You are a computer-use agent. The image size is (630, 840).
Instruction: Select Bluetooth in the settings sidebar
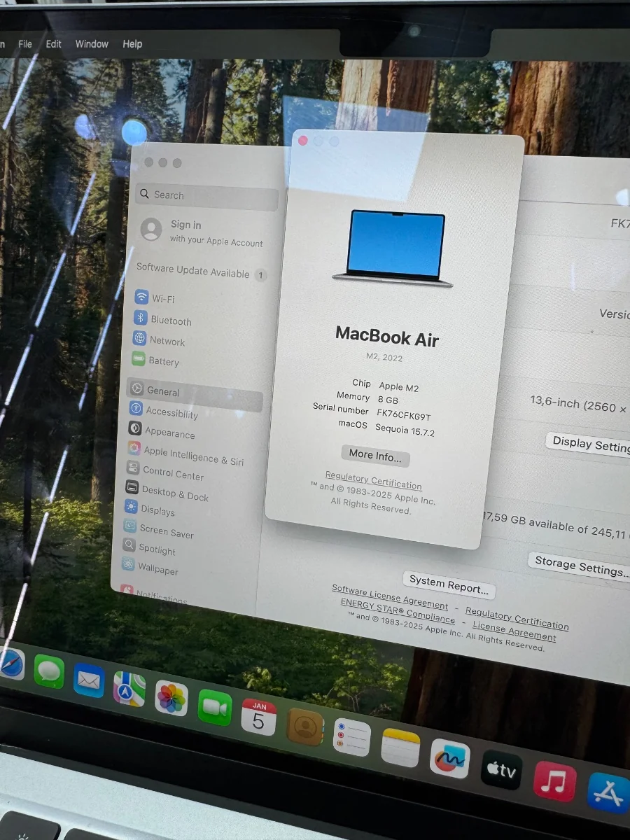(x=170, y=321)
